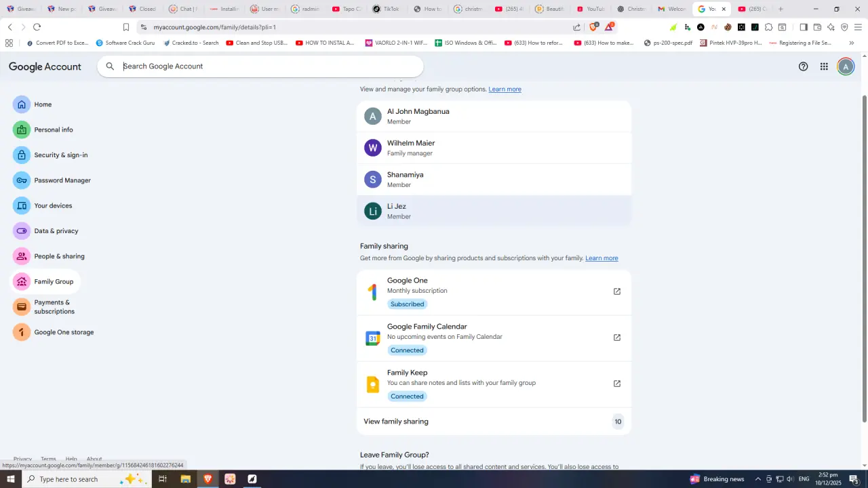Viewport: 868px width, 488px height.
Task: Select Family Group in sidebar
Action: (x=45, y=281)
